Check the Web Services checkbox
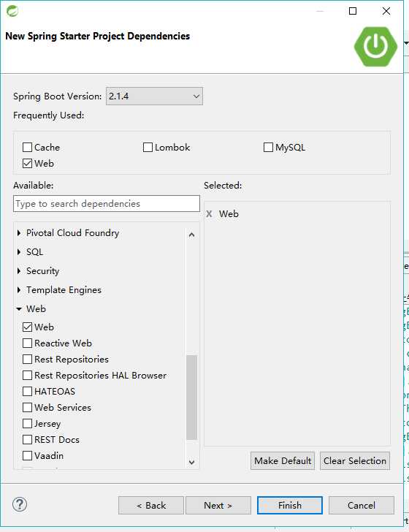 [27, 408]
